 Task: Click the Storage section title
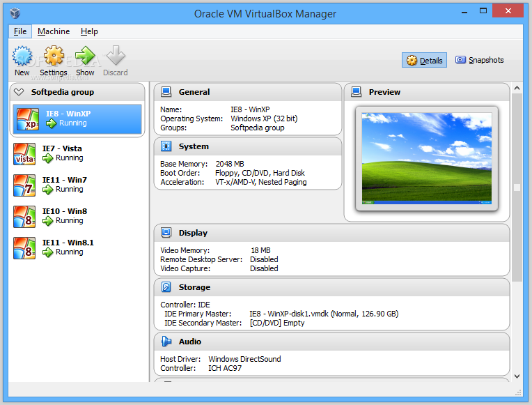[x=194, y=287]
